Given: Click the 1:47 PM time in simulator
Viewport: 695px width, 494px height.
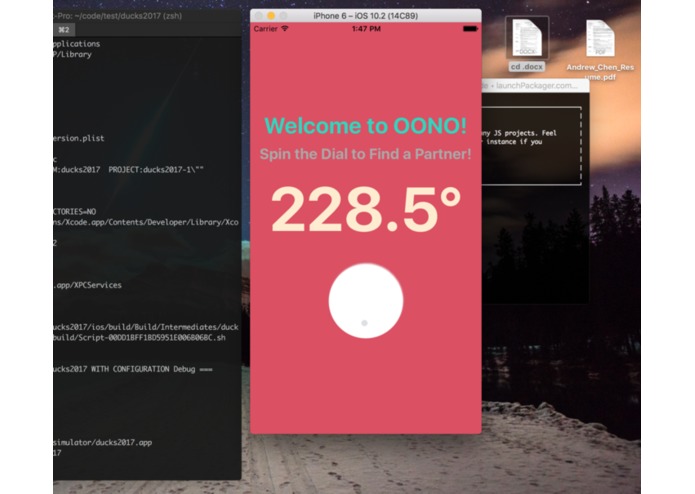Looking at the screenshot, I should (x=366, y=29).
